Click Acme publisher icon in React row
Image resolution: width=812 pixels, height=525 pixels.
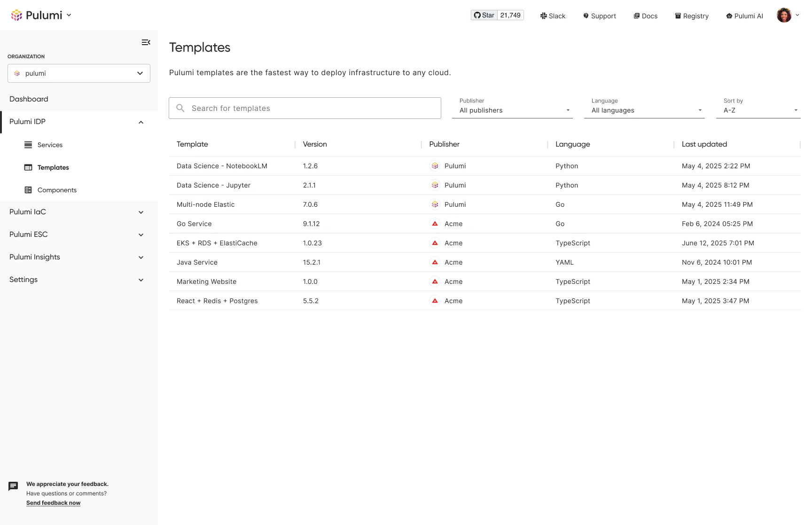(435, 301)
